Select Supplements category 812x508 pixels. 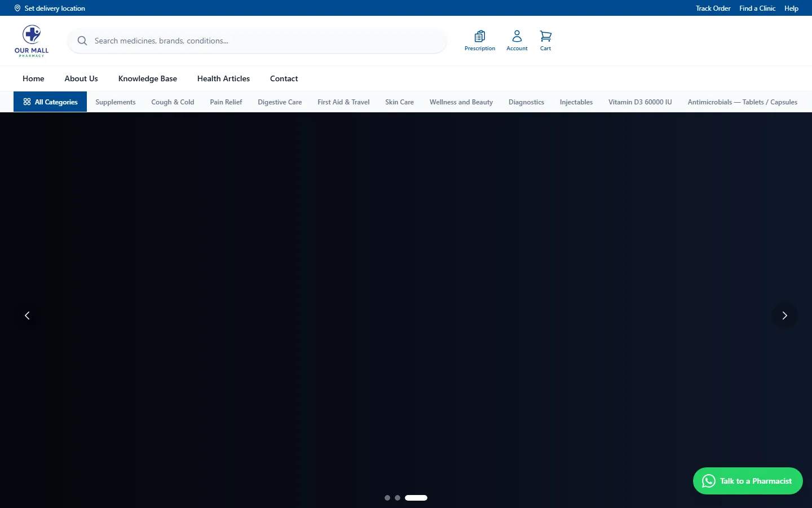[116, 102]
